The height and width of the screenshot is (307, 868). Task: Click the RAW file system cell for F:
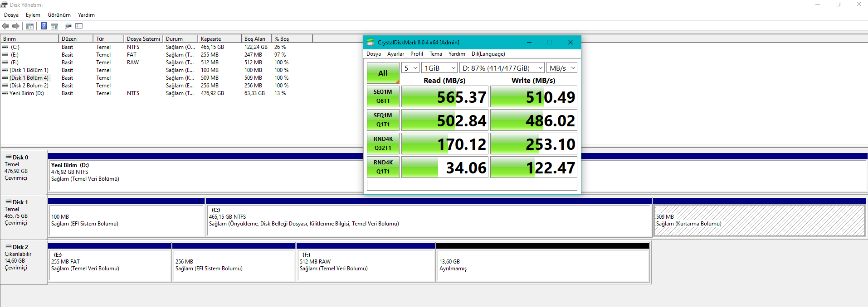click(x=133, y=62)
